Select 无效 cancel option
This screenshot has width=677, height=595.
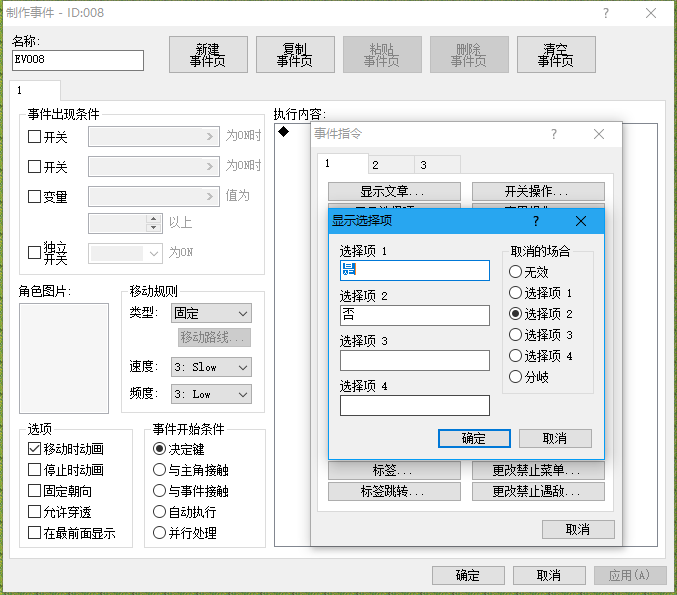[x=529, y=272]
